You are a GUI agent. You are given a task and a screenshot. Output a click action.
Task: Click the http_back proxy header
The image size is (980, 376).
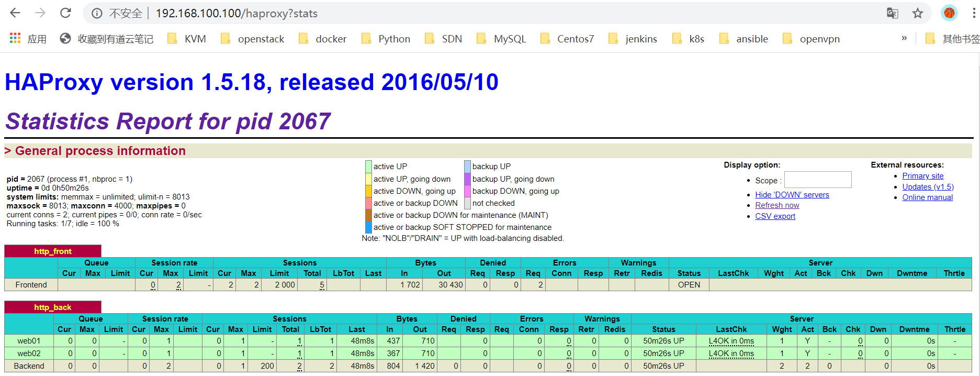[53, 307]
